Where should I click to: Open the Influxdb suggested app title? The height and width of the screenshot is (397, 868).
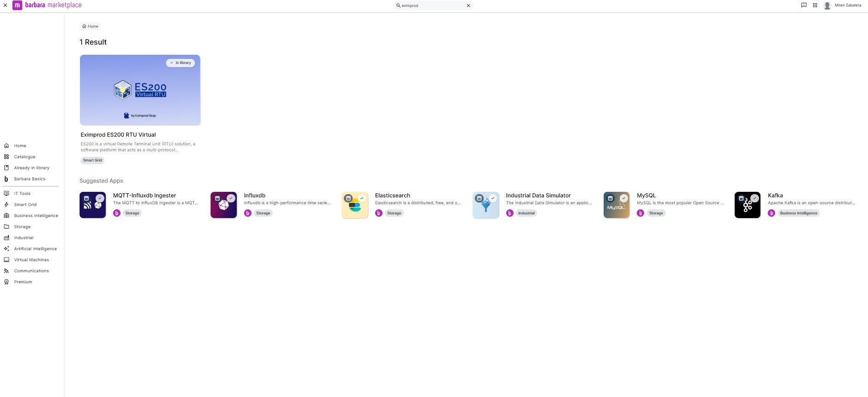tap(255, 196)
